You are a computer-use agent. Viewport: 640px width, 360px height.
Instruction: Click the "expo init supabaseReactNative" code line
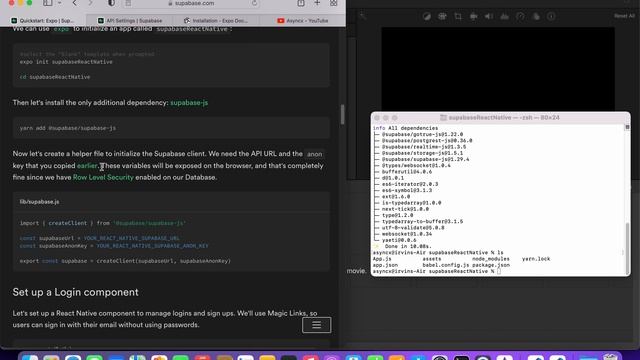(x=66, y=62)
